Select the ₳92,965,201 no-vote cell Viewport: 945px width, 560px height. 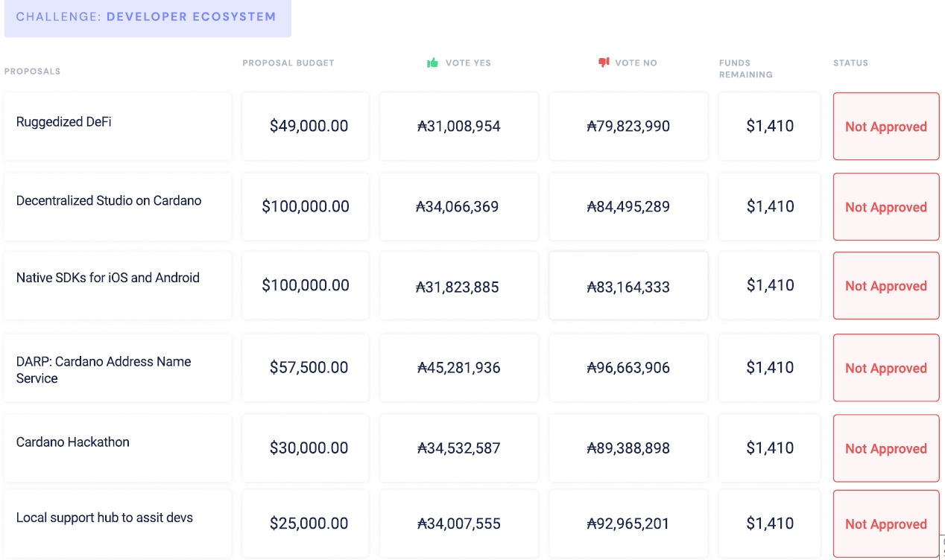click(x=628, y=524)
